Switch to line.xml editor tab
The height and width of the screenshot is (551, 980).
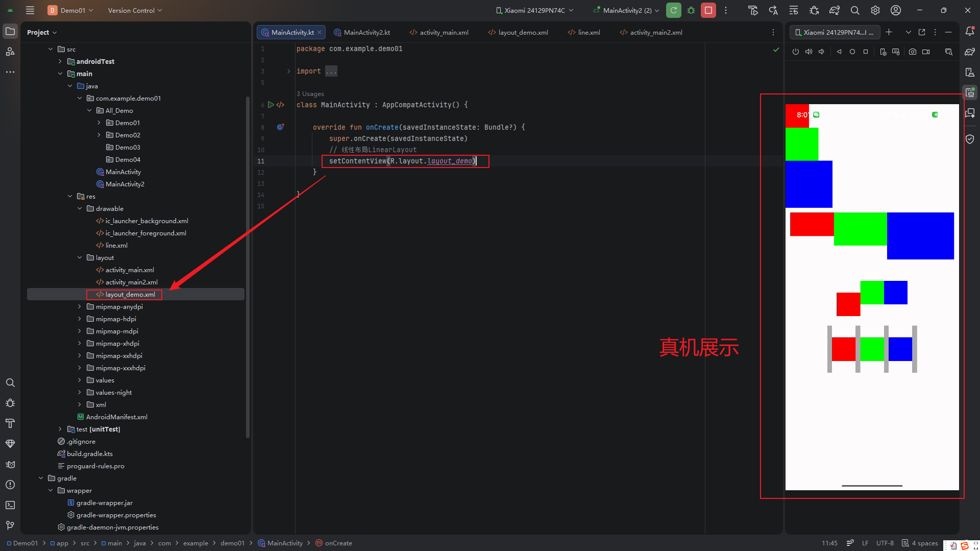pyautogui.click(x=584, y=32)
